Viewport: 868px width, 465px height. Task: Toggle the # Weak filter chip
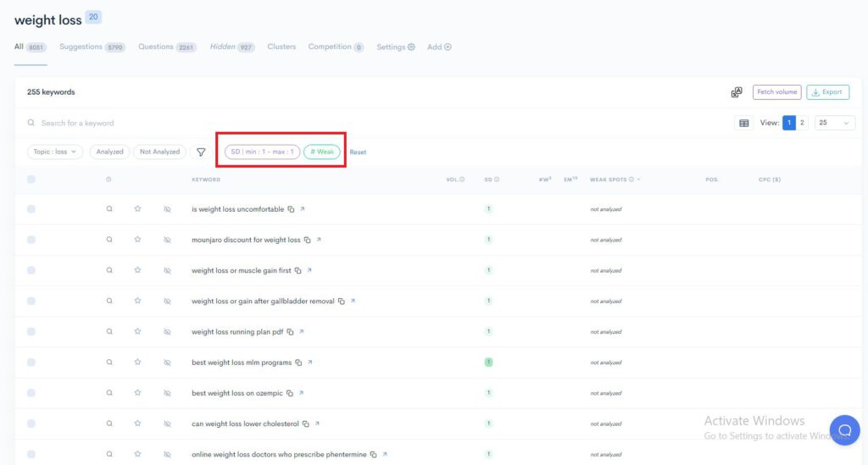[x=321, y=152]
